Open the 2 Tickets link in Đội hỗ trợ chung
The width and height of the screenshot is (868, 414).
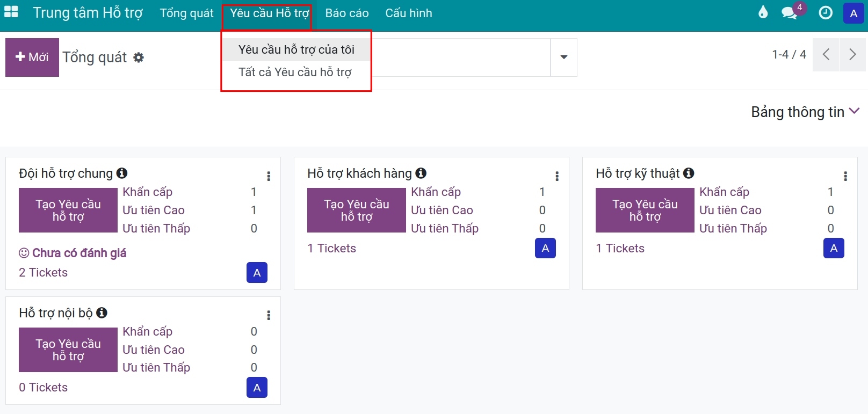[44, 272]
